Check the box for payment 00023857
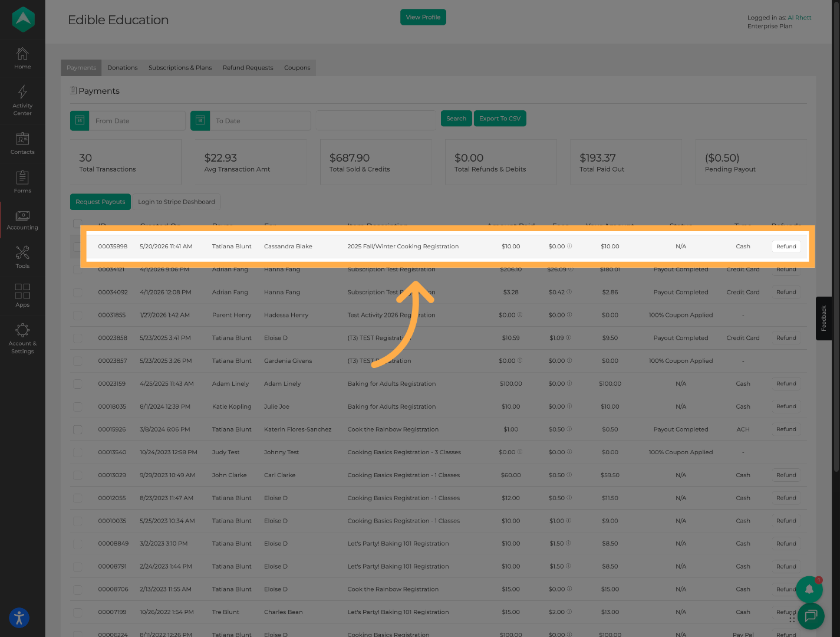The width and height of the screenshot is (840, 637). pyautogui.click(x=78, y=361)
